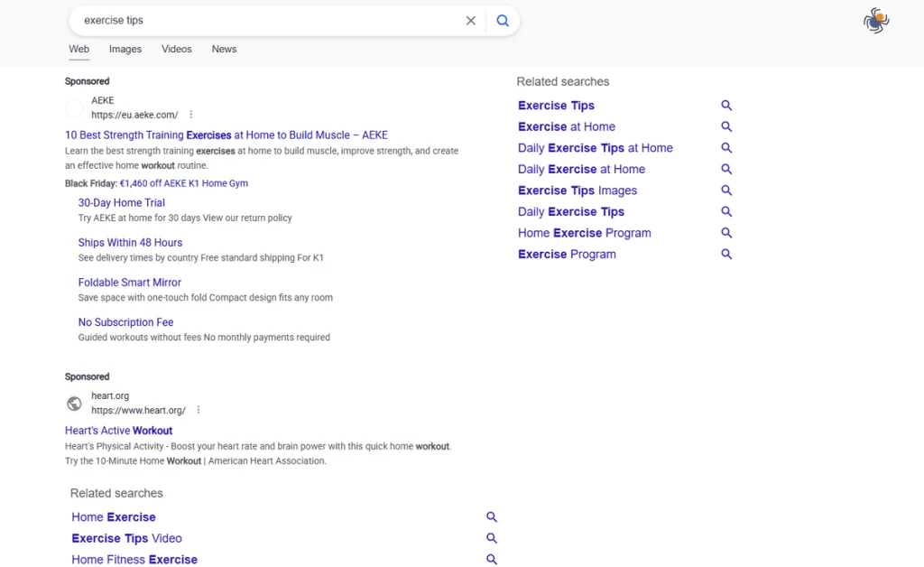
Task: Select Daily Exercise Tips at Home search
Action: tap(596, 148)
